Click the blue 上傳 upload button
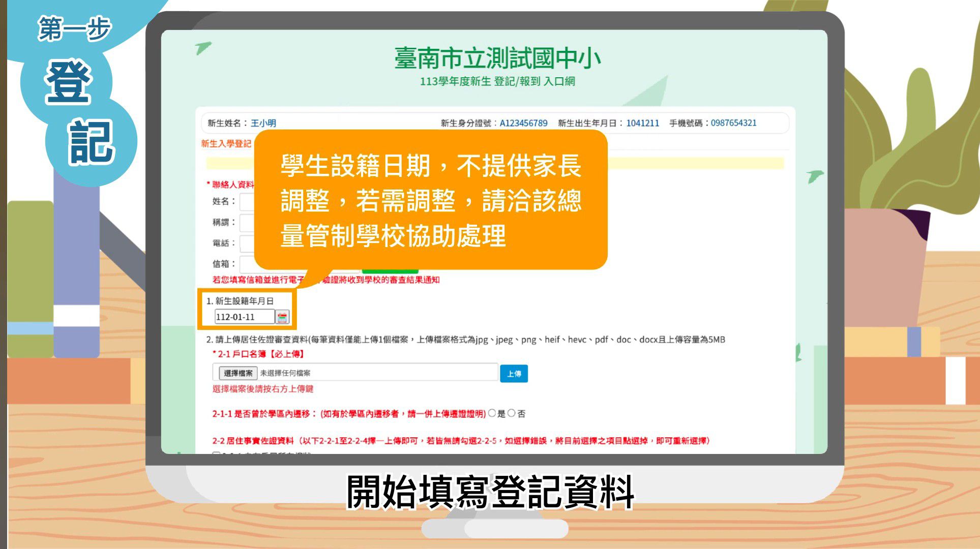This screenshot has height=549, width=980. [514, 374]
